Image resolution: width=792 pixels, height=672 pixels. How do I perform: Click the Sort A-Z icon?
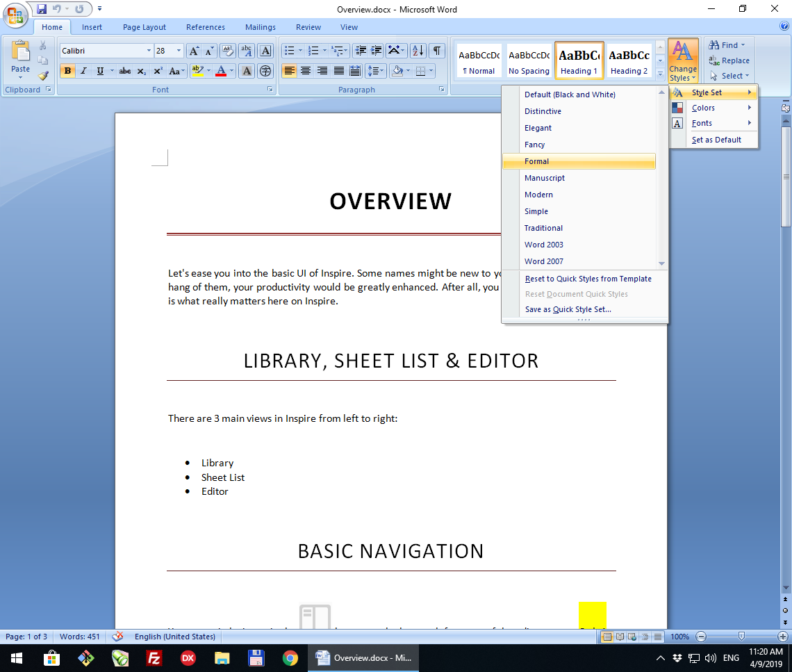(418, 51)
